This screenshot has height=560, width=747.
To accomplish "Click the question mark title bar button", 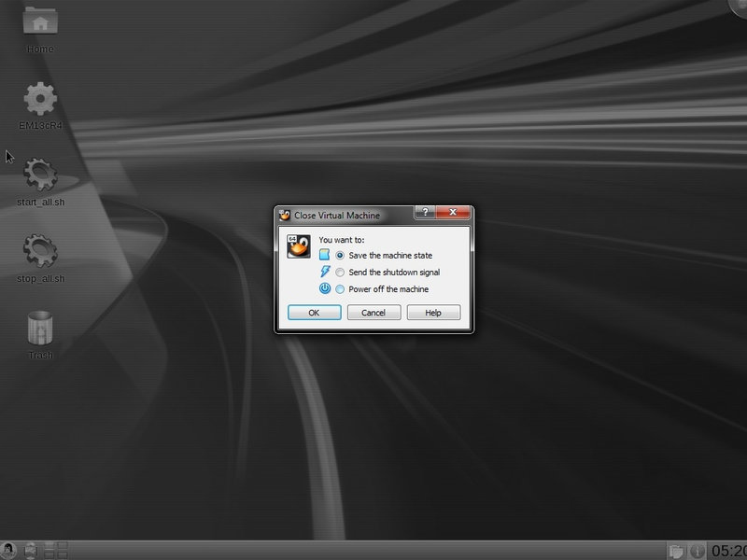I will tap(425, 213).
